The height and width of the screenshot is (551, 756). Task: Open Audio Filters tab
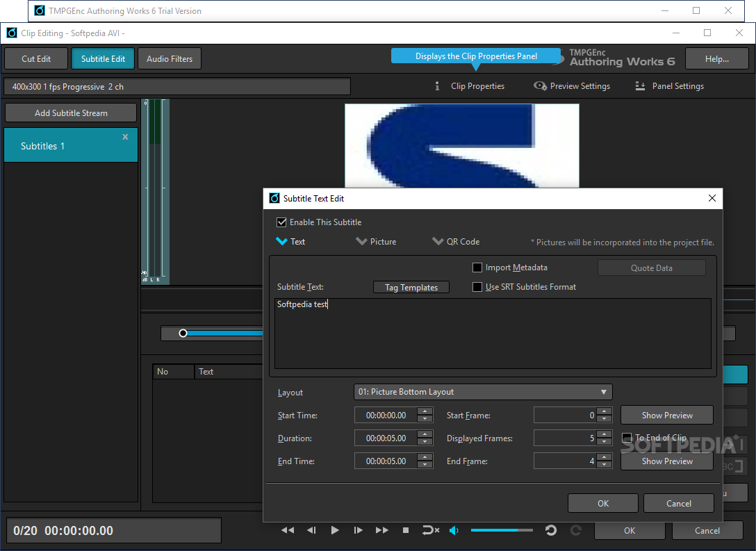170,59
